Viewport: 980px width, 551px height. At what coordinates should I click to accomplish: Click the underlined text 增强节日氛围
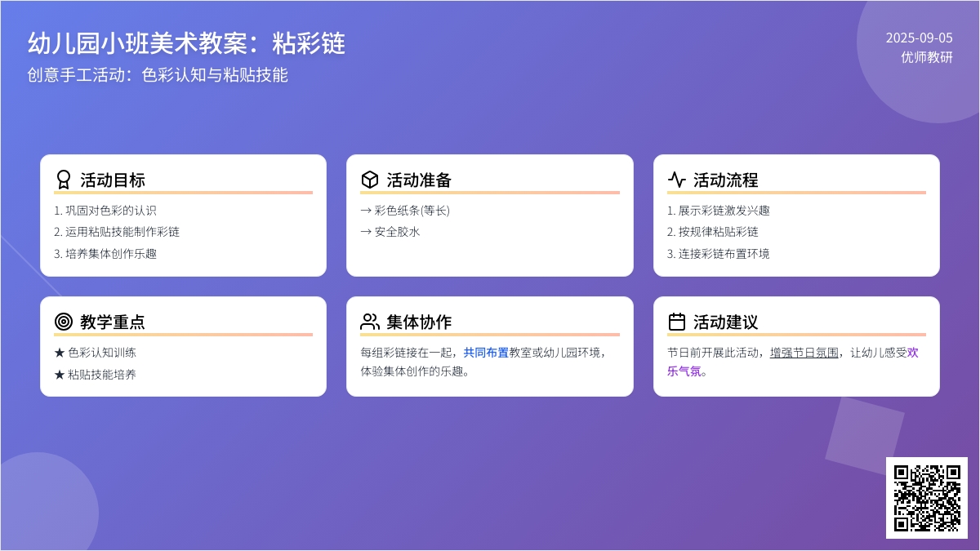click(804, 353)
